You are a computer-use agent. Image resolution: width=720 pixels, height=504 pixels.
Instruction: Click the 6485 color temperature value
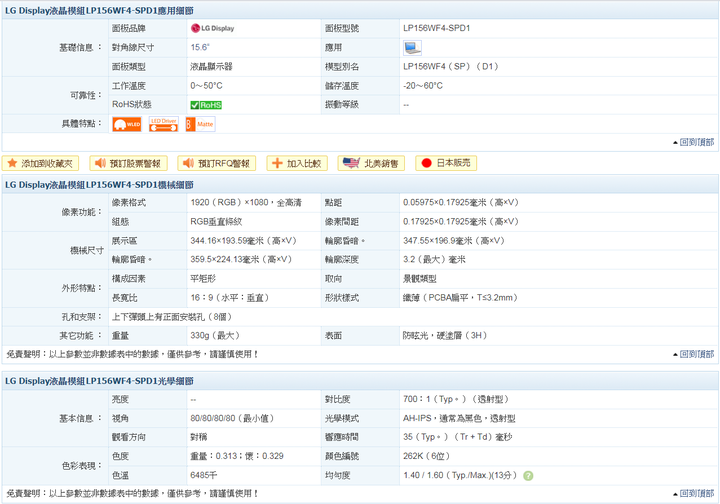tap(204, 476)
